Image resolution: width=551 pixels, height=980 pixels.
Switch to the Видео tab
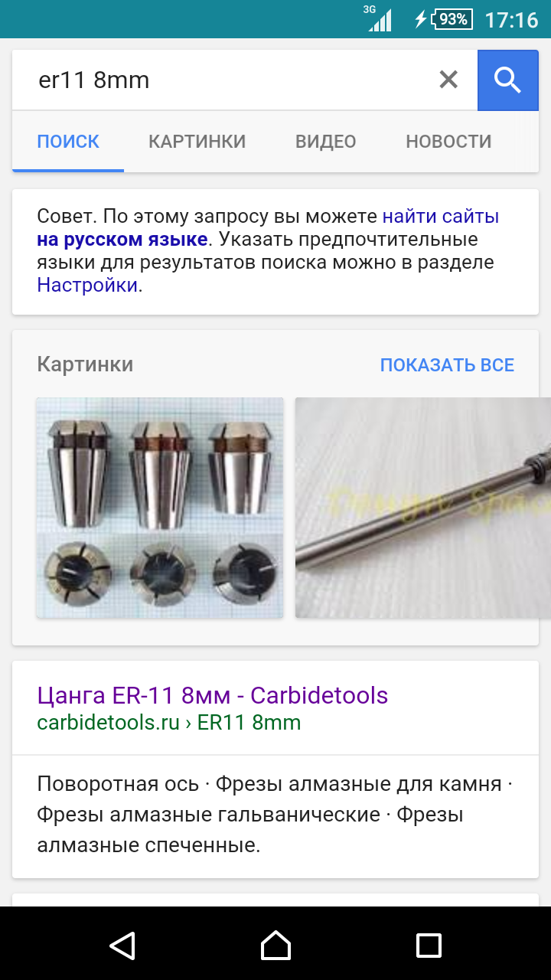coord(325,142)
